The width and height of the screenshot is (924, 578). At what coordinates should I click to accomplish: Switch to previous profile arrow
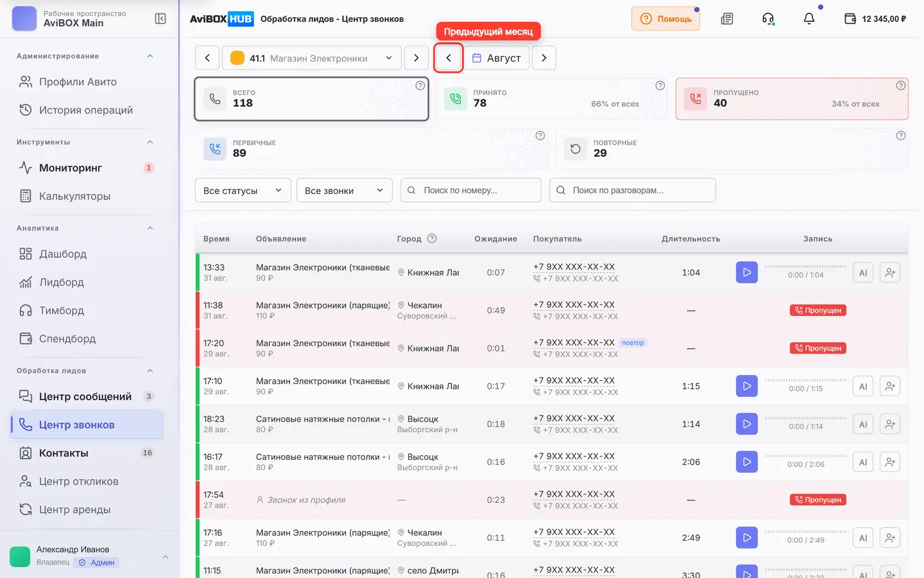coord(207,58)
